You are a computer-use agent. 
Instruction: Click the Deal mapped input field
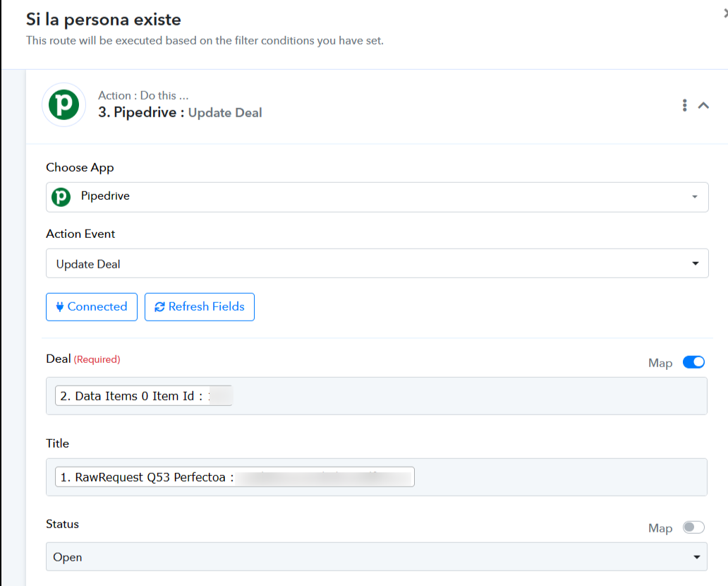click(x=377, y=396)
